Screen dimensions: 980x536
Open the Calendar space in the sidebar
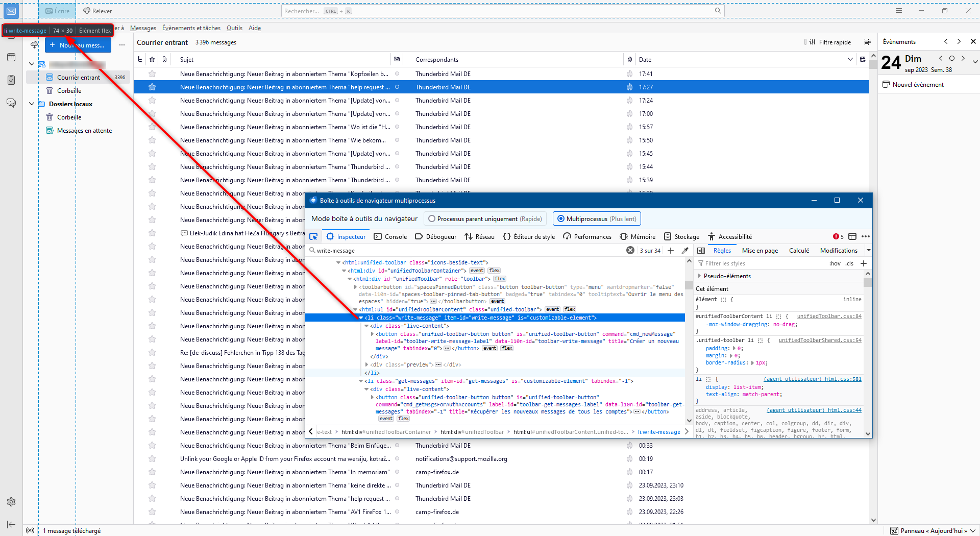pyautogui.click(x=11, y=57)
